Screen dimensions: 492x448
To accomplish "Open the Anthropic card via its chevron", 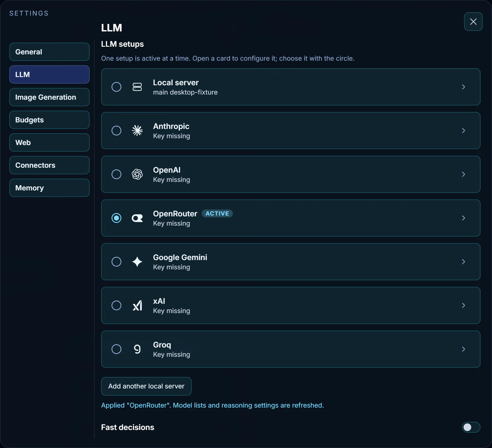I will pos(464,131).
